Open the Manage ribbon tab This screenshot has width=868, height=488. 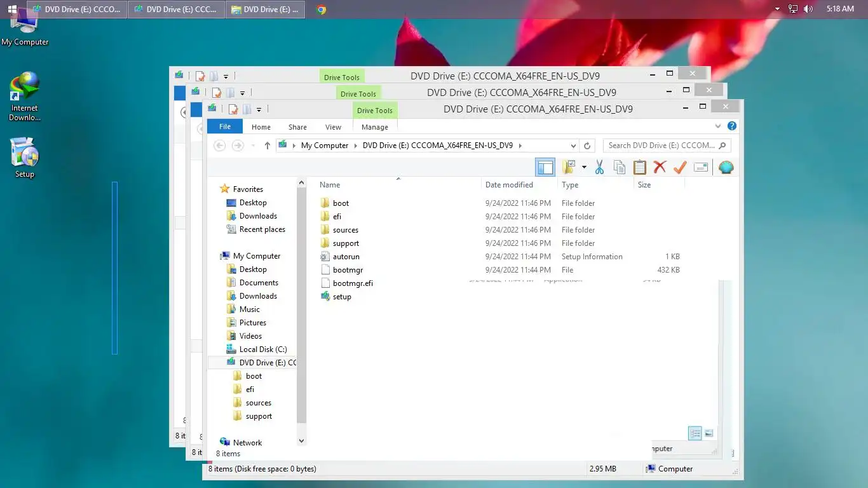coord(375,127)
